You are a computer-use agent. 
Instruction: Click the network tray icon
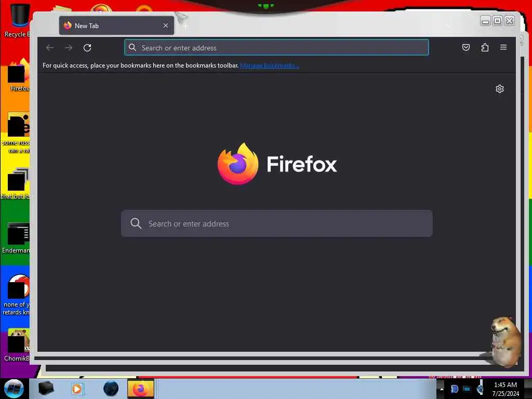(x=467, y=389)
